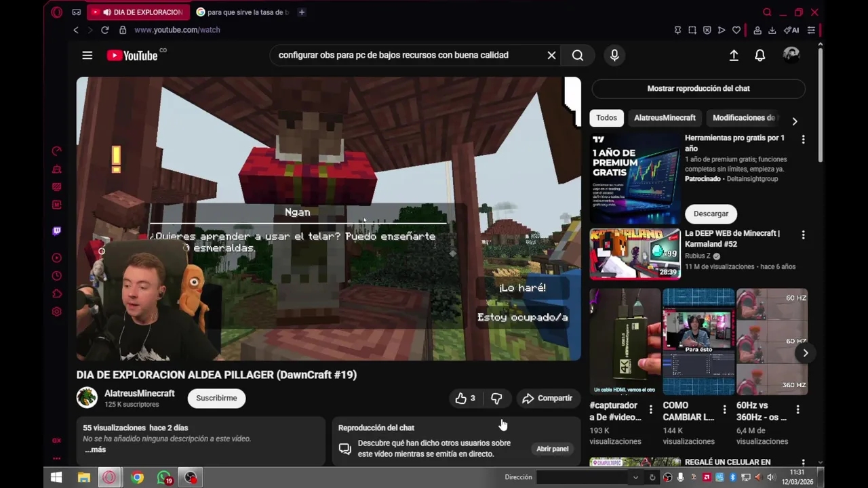Click Mostrar reproducción del chat
This screenshot has height=488, width=868.
[x=698, y=88]
